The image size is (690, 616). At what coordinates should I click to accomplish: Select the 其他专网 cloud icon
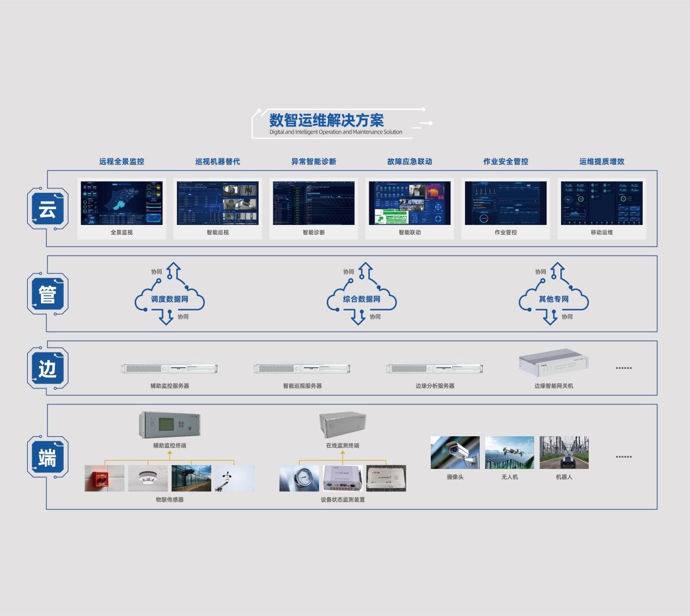coord(553,298)
